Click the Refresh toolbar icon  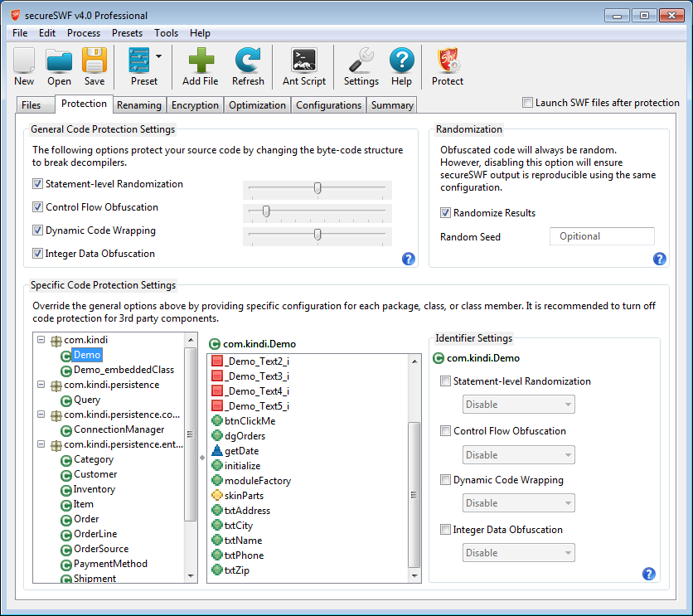[x=248, y=63]
